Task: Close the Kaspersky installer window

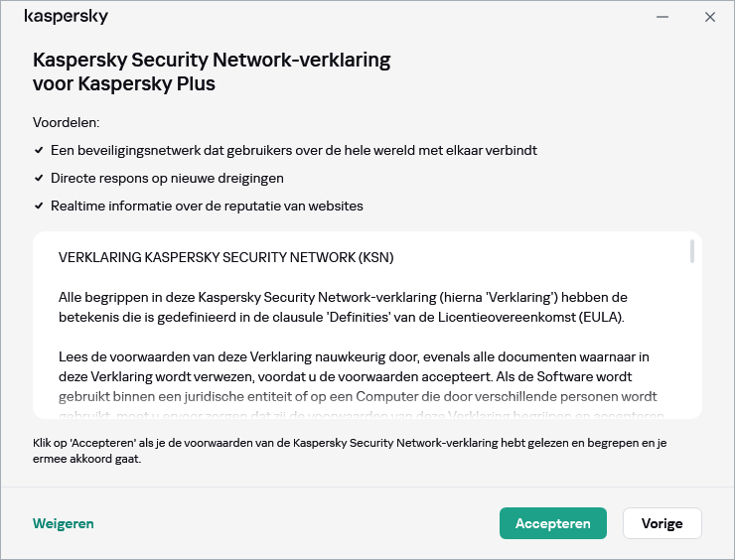Action: pos(709,17)
